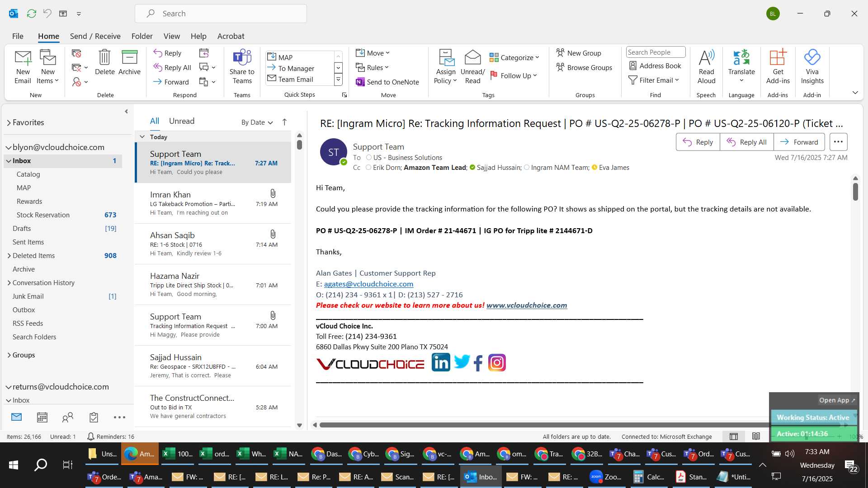This screenshot has width=868, height=488.
Task: Expand the Quick Steps gallery
Action: tap(338, 80)
